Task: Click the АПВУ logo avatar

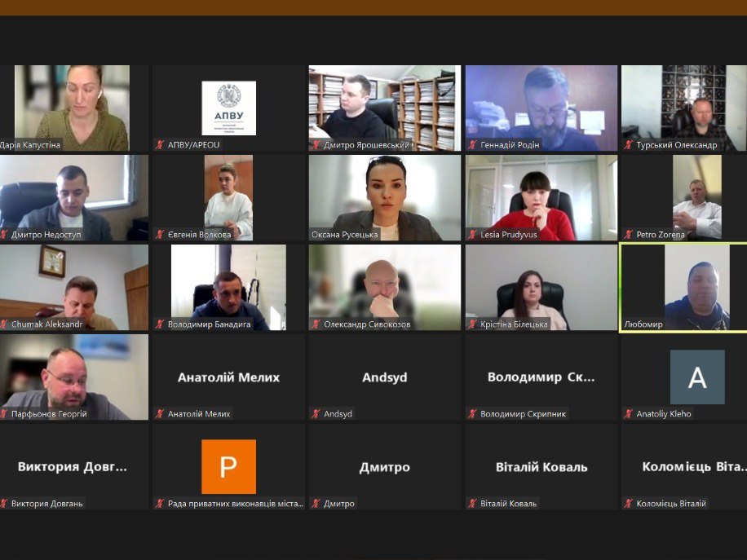Action: pyautogui.click(x=228, y=108)
